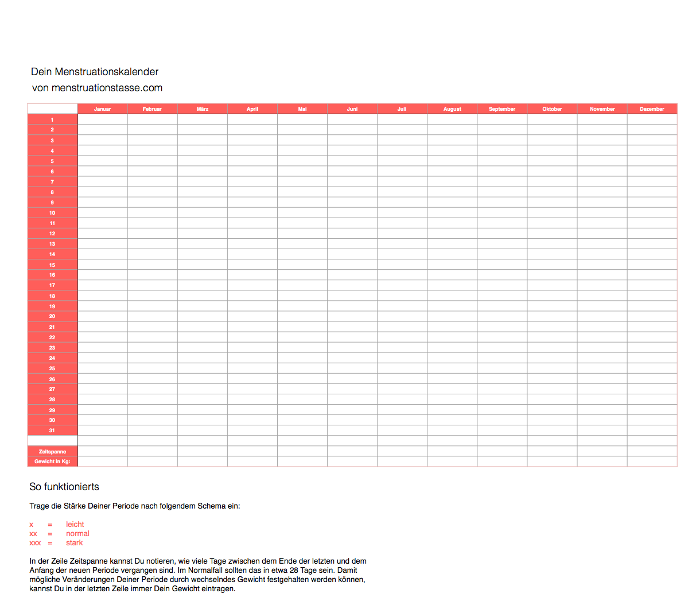Select the Gewicht in Kg row label
700x605 pixels.
pos(52,461)
